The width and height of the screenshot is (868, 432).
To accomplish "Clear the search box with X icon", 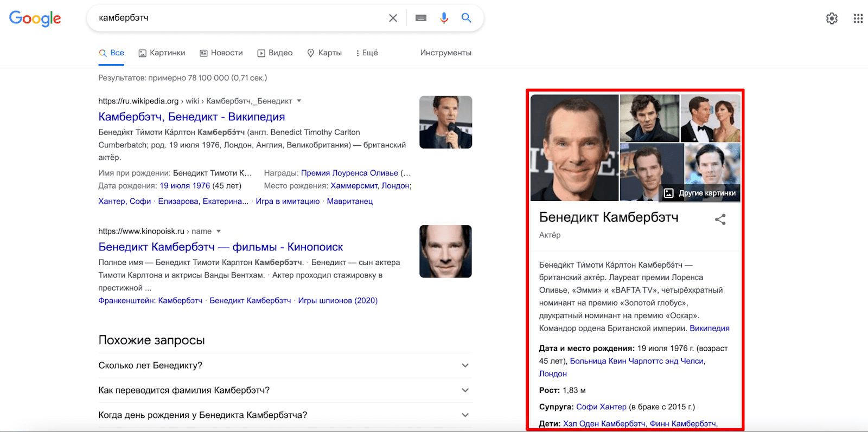I will pyautogui.click(x=393, y=18).
